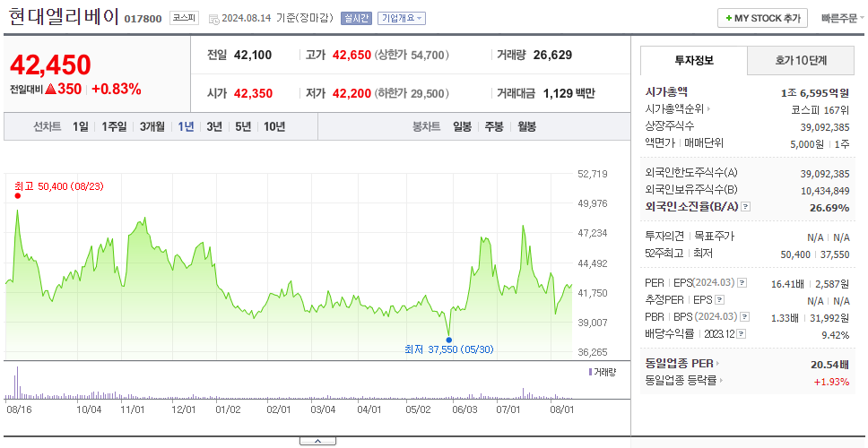Select the 1일 line chart period
Screen dimensions: 868x448
(x=81, y=126)
